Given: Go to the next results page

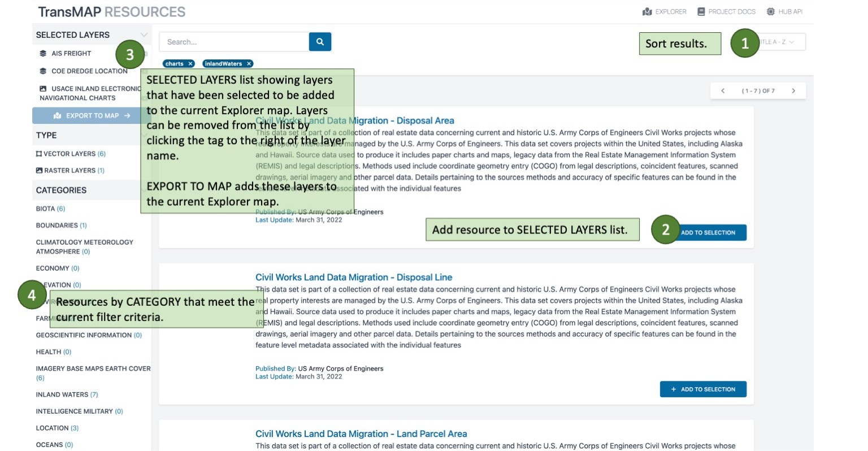Looking at the screenshot, I should [793, 91].
